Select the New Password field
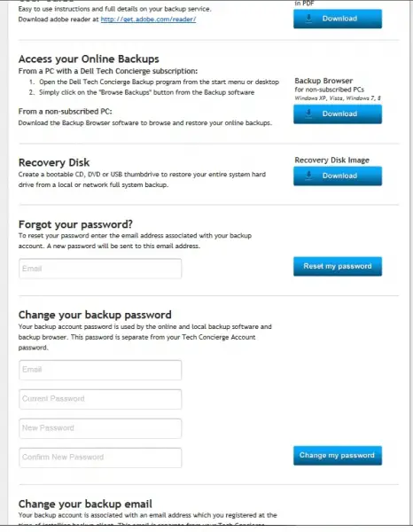This screenshot has width=413, height=532. 100,428
